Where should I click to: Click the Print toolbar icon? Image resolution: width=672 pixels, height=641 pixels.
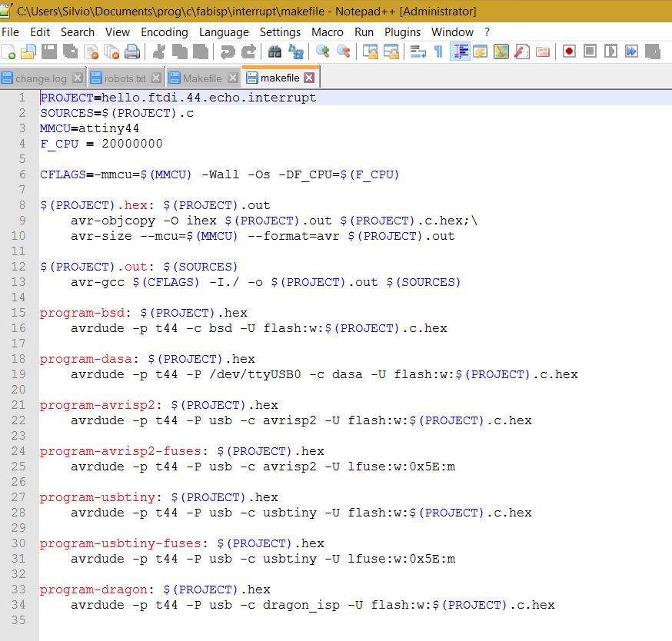pyautogui.click(x=132, y=51)
